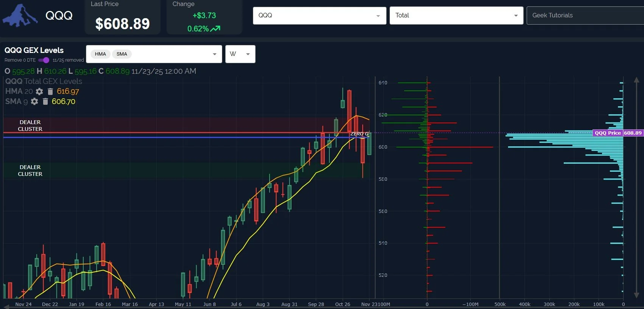Open the W timeframe dropdown
644x309 pixels.
coord(240,54)
